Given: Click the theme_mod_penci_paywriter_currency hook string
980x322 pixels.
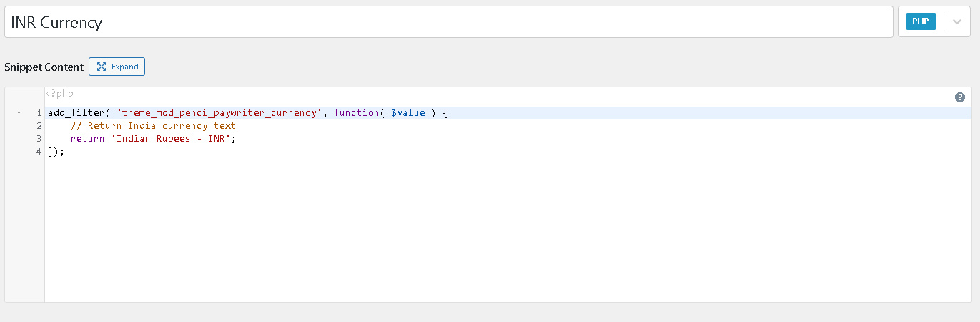Looking at the screenshot, I should [x=219, y=113].
